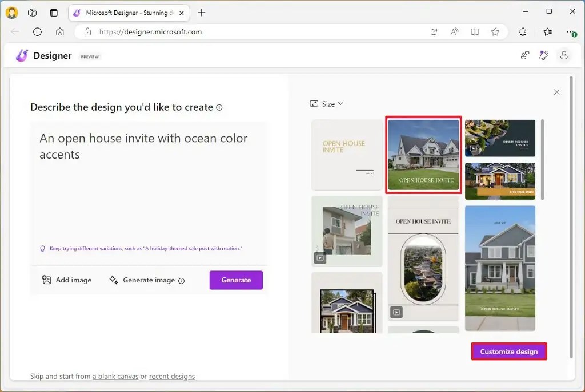585x392 pixels.
Task: Click the Customize design button
Action: click(508, 351)
